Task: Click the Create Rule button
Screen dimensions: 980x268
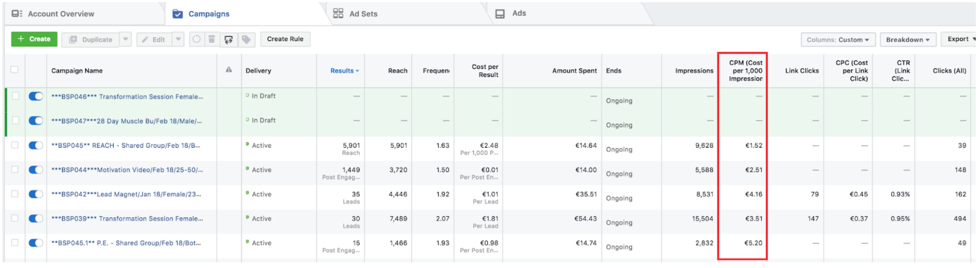Action: coord(285,39)
